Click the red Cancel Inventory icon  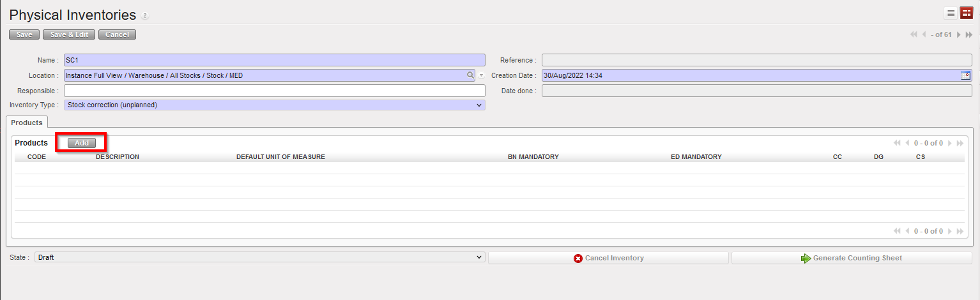click(578, 259)
